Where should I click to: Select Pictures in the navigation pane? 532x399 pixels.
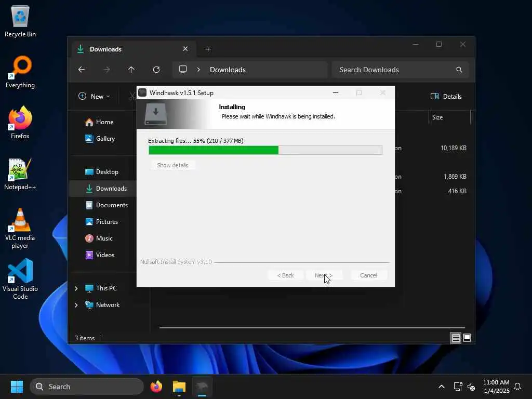click(x=101, y=222)
